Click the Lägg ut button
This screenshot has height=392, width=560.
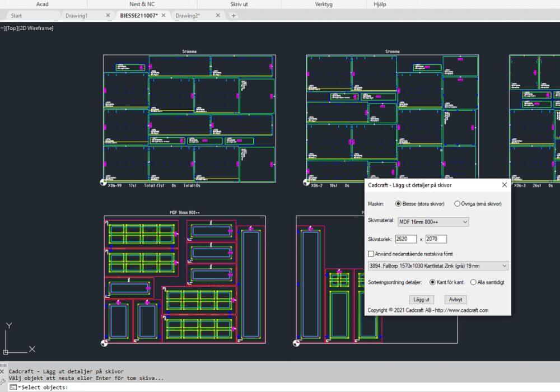[x=421, y=300]
